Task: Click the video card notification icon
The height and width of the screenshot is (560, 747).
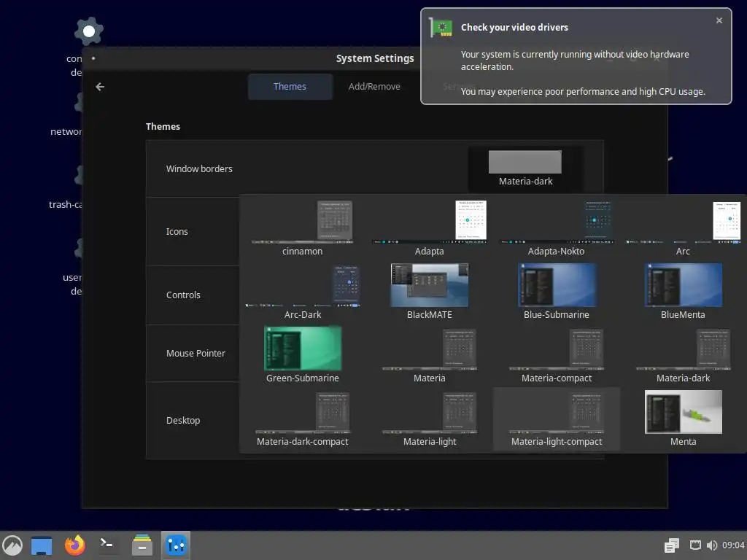Action: [x=441, y=27]
